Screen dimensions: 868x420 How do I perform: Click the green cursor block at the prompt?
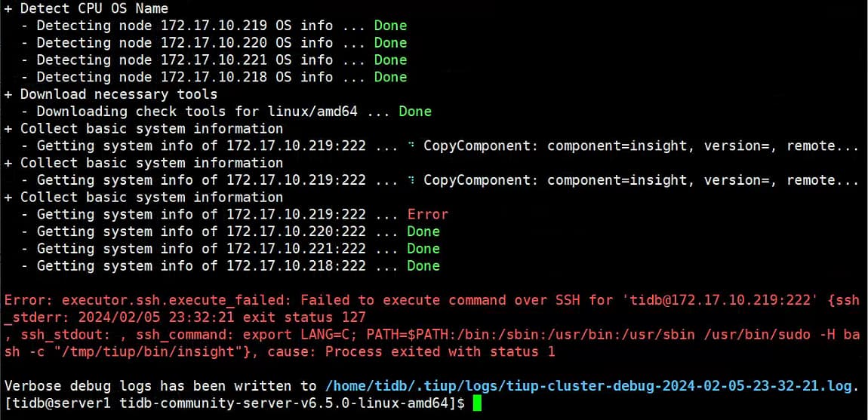point(476,404)
